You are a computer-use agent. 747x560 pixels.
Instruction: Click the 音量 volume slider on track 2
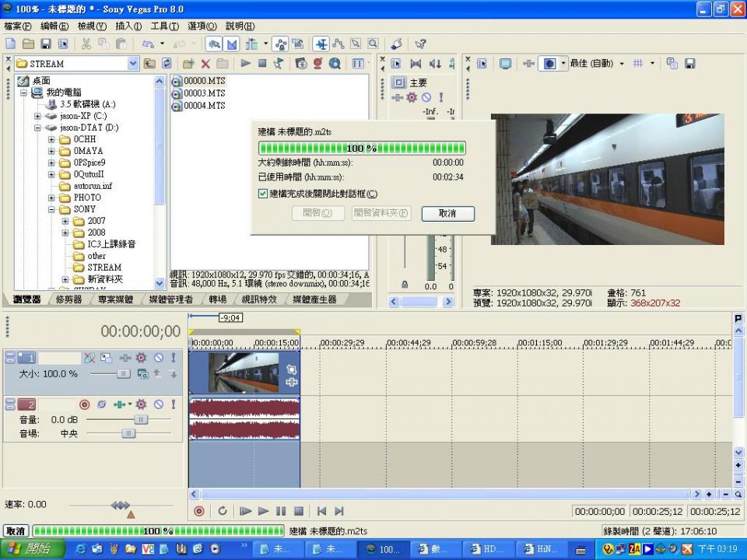pyautogui.click(x=140, y=419)
